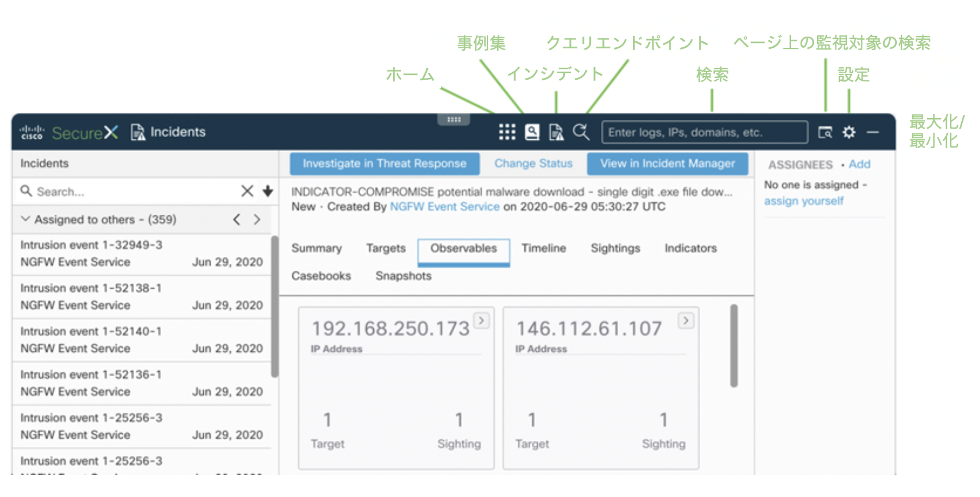The height and width of the screenshot is (497, 980).
Task: Switch to the Sightings tab
Action: [615, 248]
